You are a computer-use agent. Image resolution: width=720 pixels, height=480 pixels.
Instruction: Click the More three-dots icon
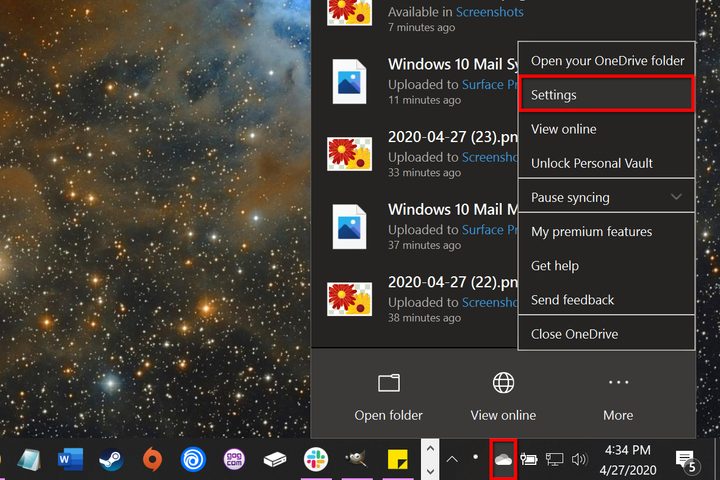pos(619,382)
